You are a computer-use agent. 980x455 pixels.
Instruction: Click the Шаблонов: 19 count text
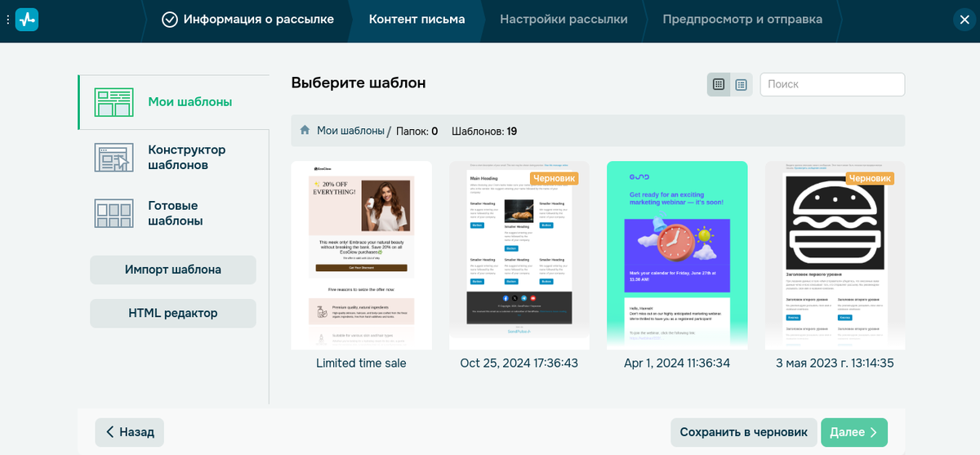(484, 131)
